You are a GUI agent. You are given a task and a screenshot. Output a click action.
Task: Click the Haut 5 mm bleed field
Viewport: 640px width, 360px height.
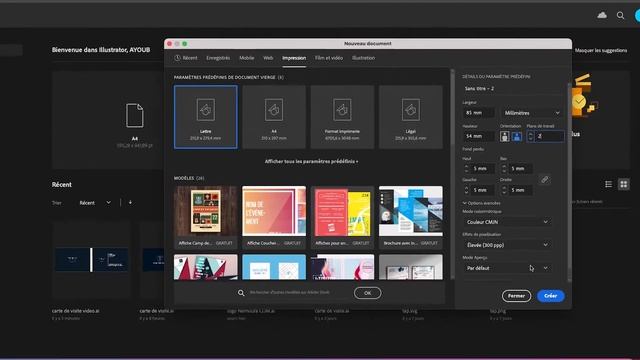482,169
